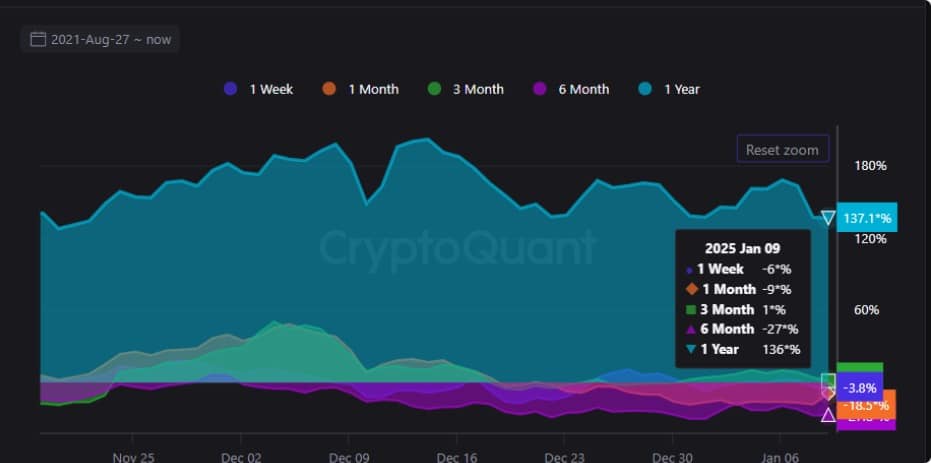Click the 1 Month diamond icon in tooltip
Image resolution: width=931 pixels, height=463 pixels.
689,289
